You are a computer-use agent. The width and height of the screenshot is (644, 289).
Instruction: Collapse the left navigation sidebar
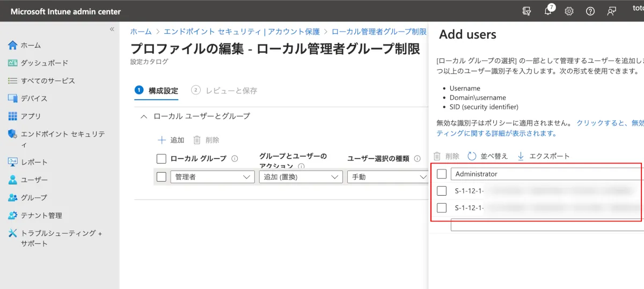point(112,29)
